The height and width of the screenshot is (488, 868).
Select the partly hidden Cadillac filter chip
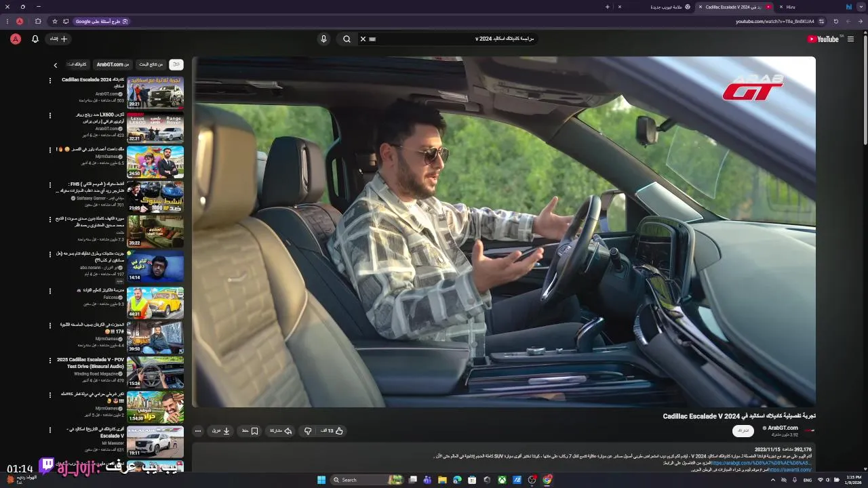[x=77, y=64]
